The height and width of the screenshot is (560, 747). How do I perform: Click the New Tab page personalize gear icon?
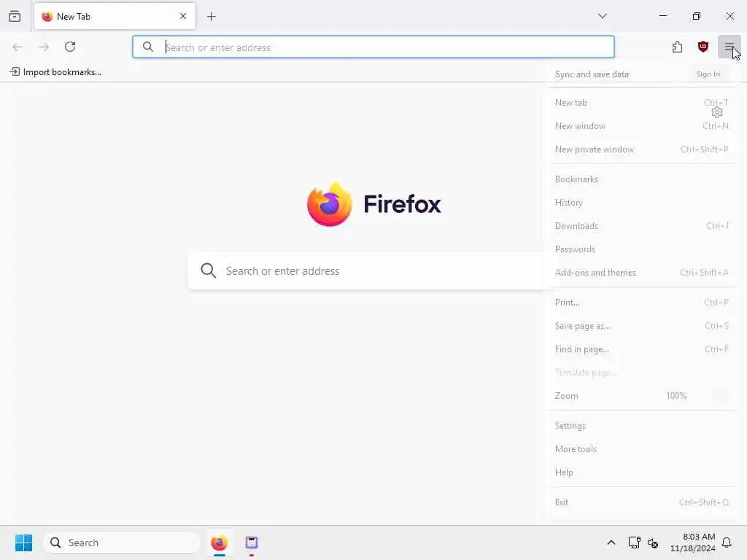(x=717, y=112)
